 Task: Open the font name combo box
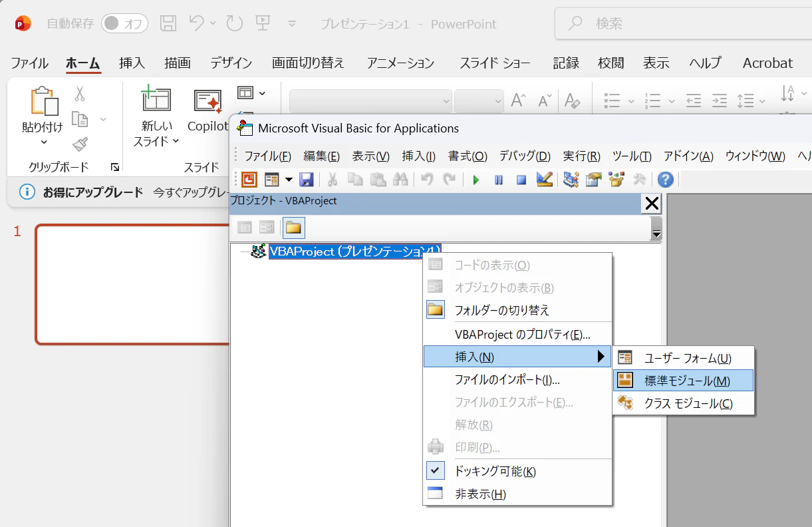(x=371, y=101)
